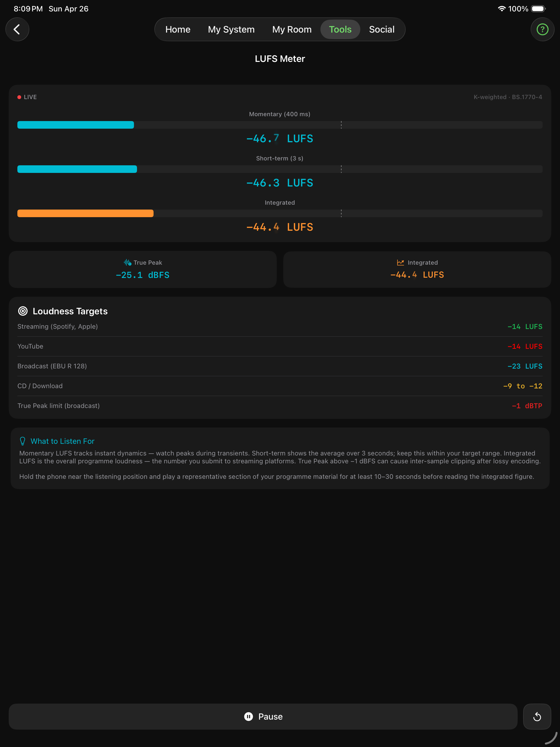
Task: Tap the Integrated -44.4 LUFS readout card
Action: tap(417, 269)
